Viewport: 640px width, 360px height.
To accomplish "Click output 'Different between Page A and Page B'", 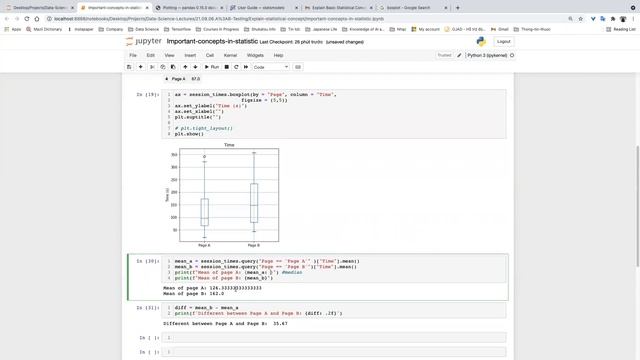I will click(225, 324).
